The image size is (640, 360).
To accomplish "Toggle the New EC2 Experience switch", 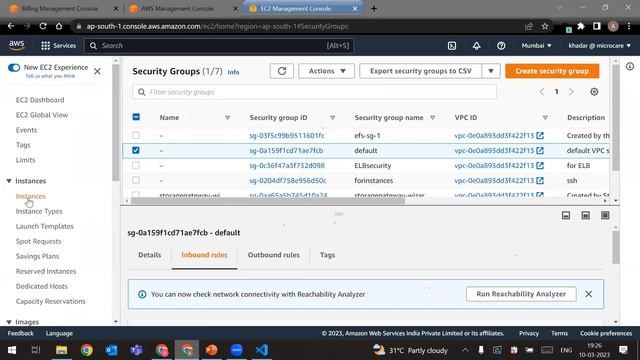I will [14, 68].
